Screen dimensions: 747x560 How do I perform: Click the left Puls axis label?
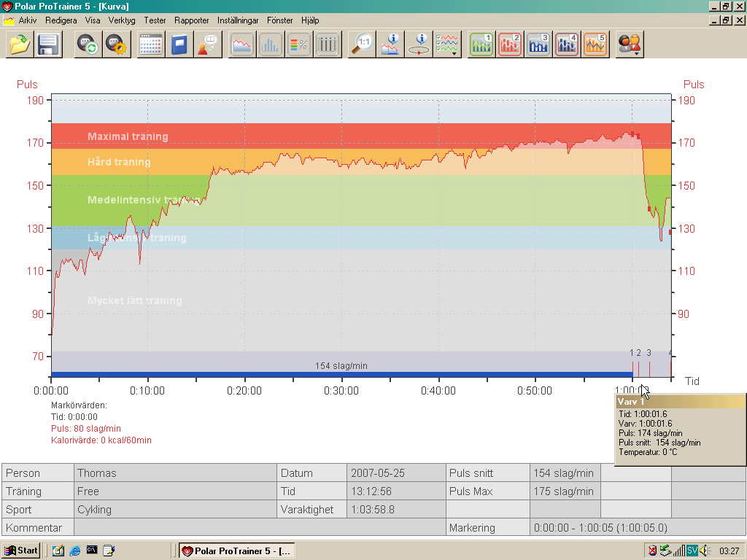[x=27, y=85]
